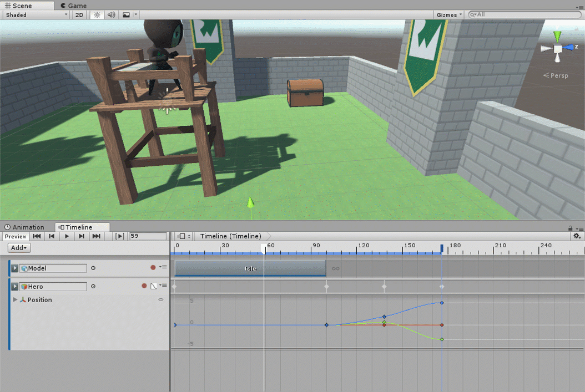The width and height of the screenshot is (585, 392).
Task: Select the treasure chest in the scene
Action: click(305, 93)
